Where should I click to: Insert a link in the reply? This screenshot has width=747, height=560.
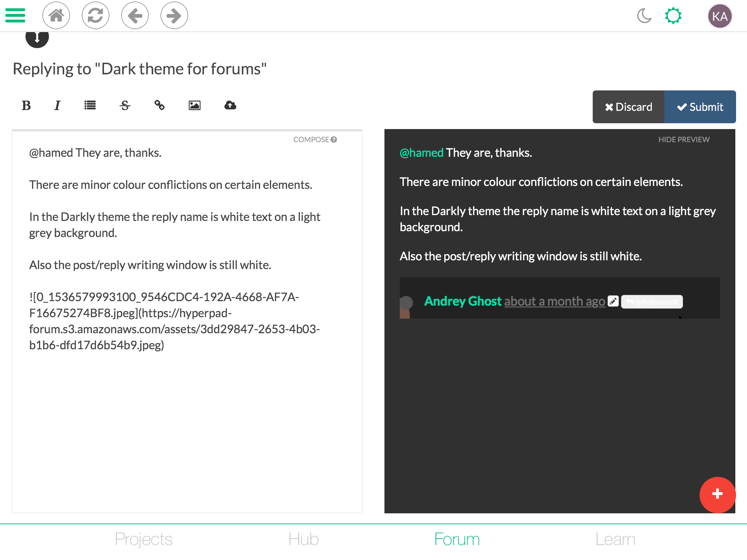(159, 106)
